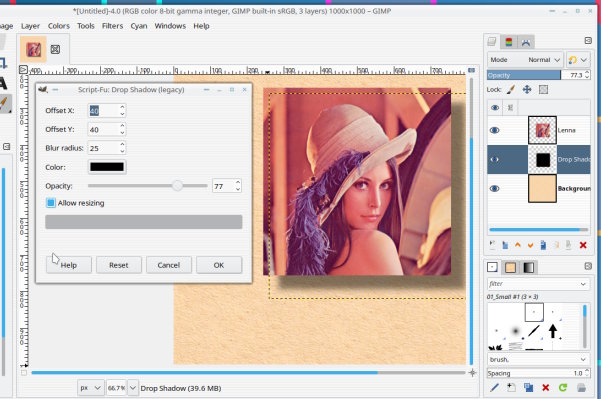This screenshot has width=601, height=399.
Task: Click the Blur radius input field
Action: pos(103,148)
